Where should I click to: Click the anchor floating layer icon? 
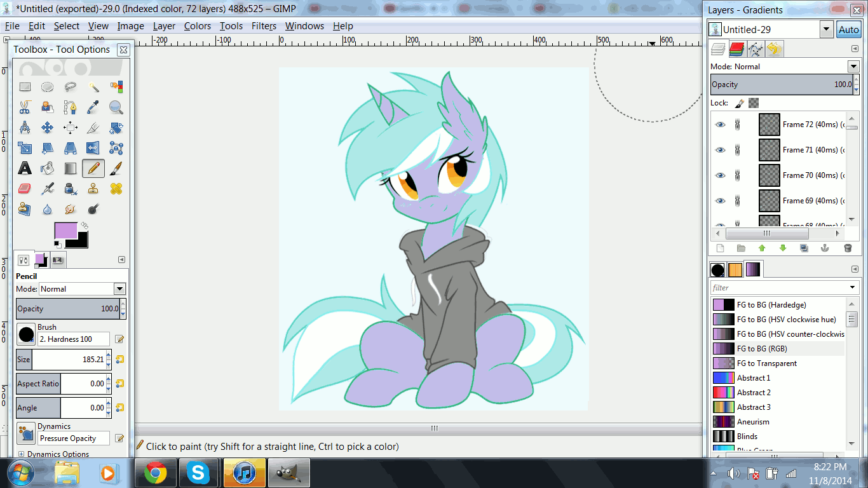(x=825, y=248)
